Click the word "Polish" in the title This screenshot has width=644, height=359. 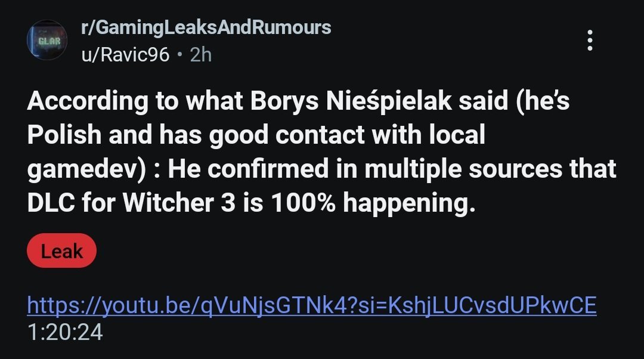[64, 136]
